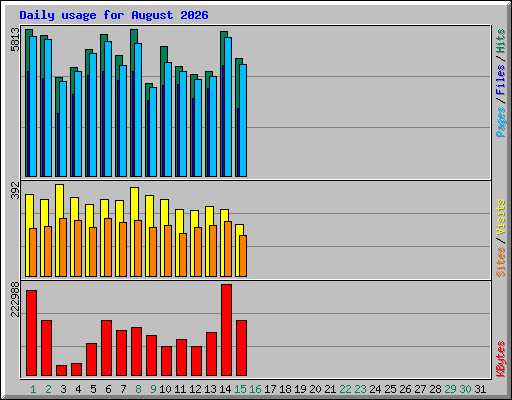This screenshot has width=512, height=400.
Task: Click day 28 on the x-axis
Action: pyautogui.click(x=435, y=389)
